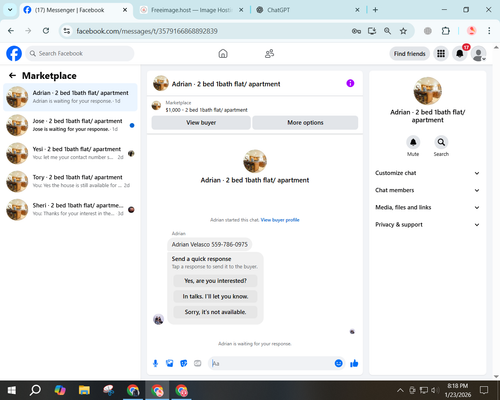
Task: Reload the page with browser refresh icon
Action: point(46,31)
